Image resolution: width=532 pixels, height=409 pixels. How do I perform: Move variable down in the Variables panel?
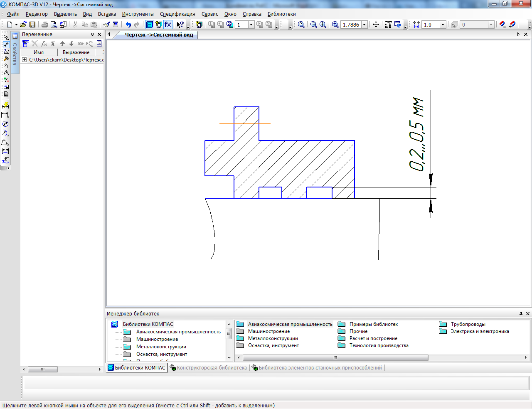click(71, 44)
